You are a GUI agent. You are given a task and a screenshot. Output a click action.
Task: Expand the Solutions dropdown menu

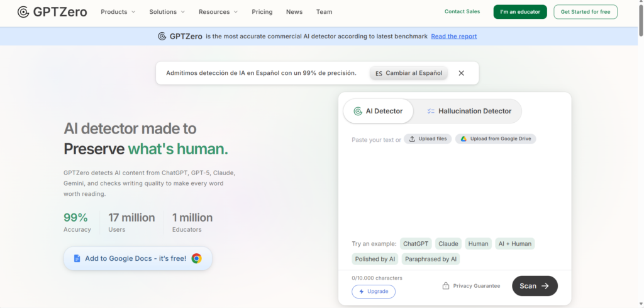pos(167,12)
